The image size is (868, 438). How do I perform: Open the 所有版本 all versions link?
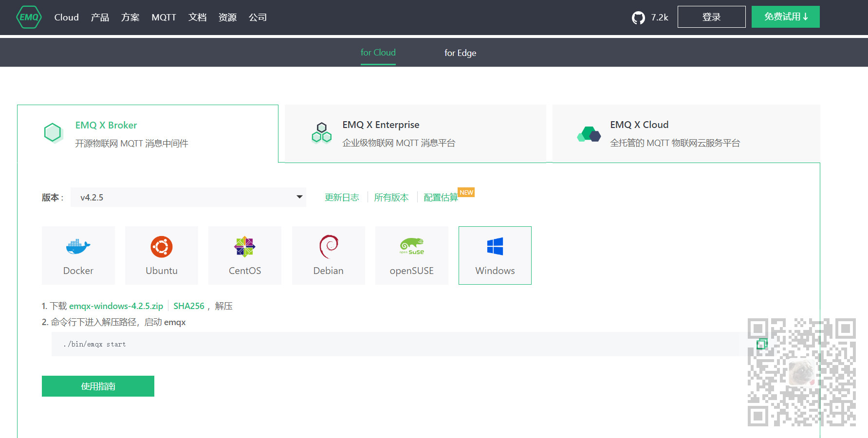pyautogui.click(x=391, y=198)
